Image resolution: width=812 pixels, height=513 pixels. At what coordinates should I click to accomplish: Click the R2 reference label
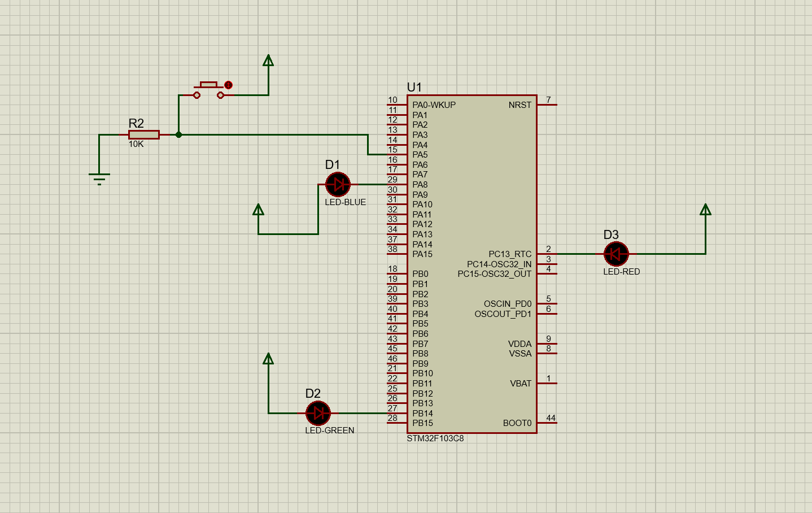tap(136, 123)
